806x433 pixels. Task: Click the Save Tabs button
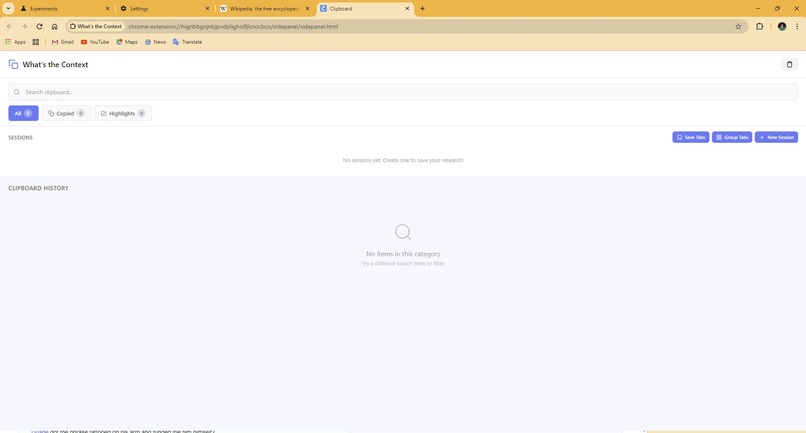coord(691,137)
